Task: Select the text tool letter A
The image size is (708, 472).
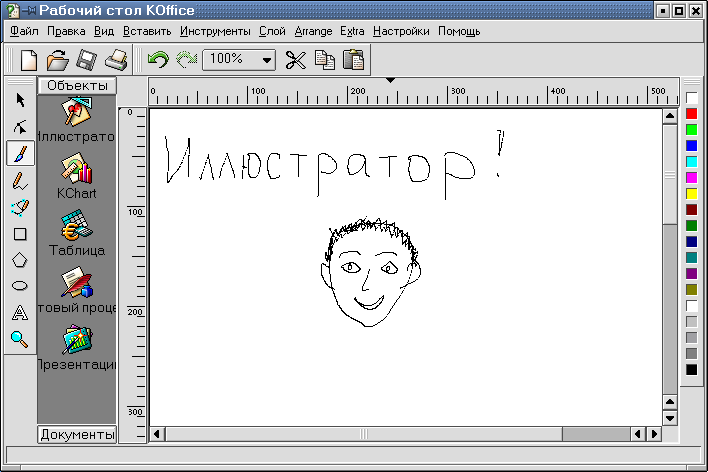Action: 20,313
